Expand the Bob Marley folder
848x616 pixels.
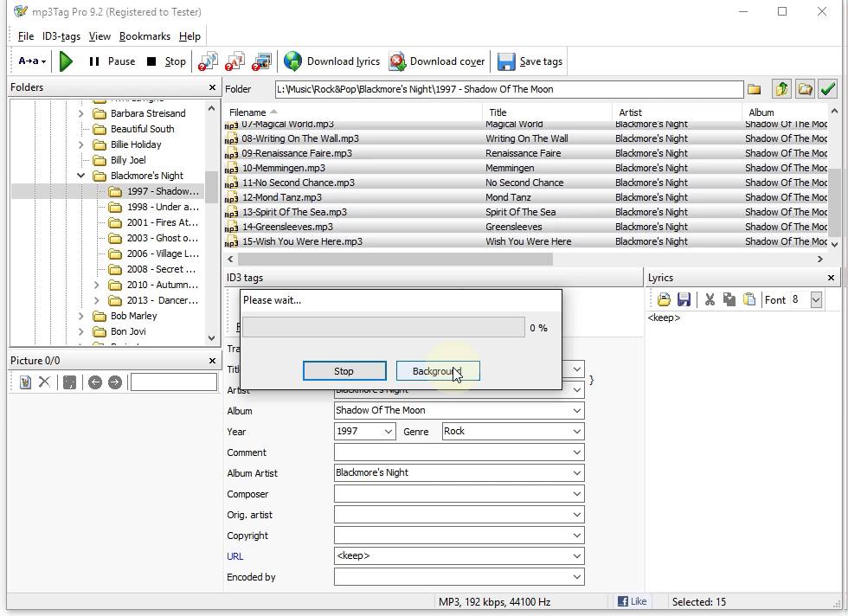(x=80, y=316)
